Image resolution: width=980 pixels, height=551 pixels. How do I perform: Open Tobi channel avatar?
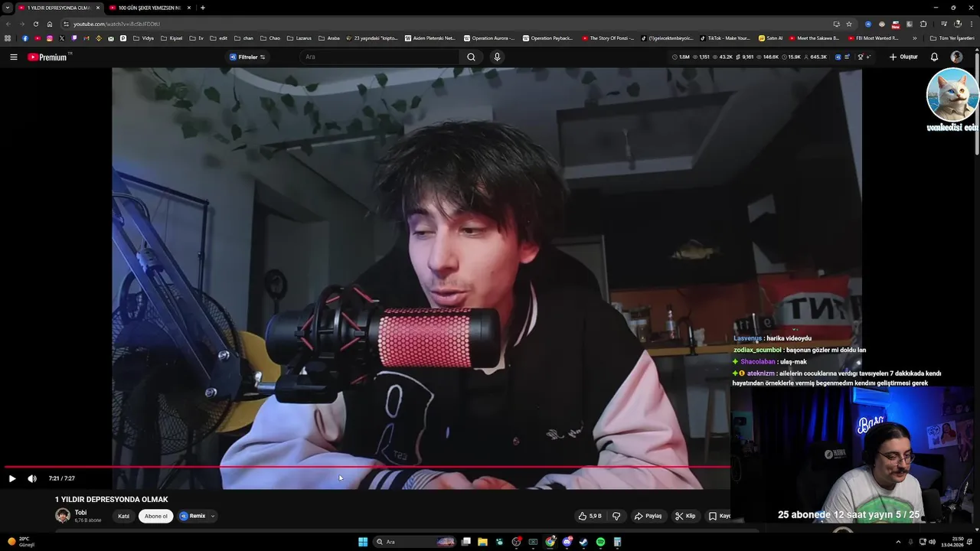(x=63, y=516)
